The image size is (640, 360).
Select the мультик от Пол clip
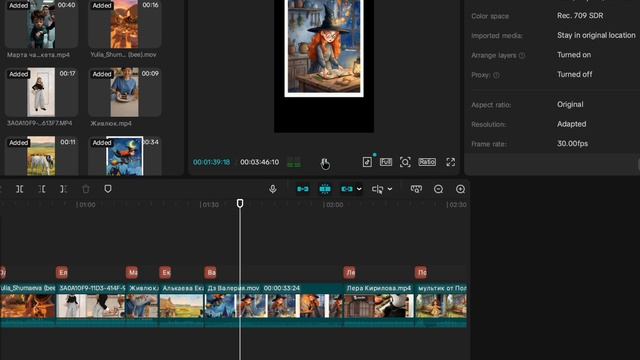point(441,305)
